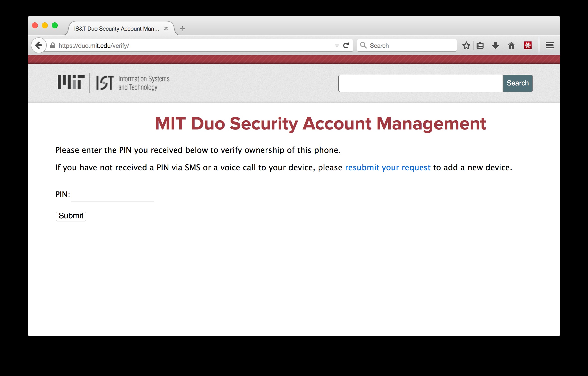
Task: Click the teal Search button
Action: click(518, 83)
